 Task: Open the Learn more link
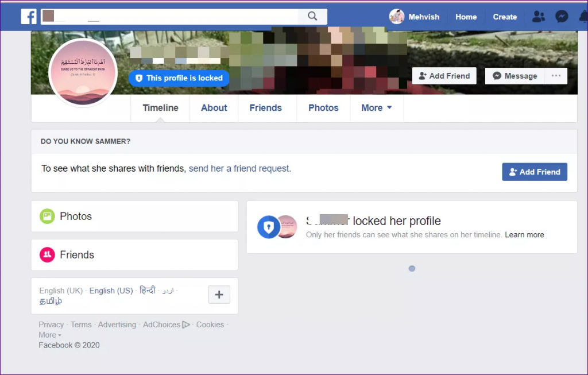pos(524,235)
